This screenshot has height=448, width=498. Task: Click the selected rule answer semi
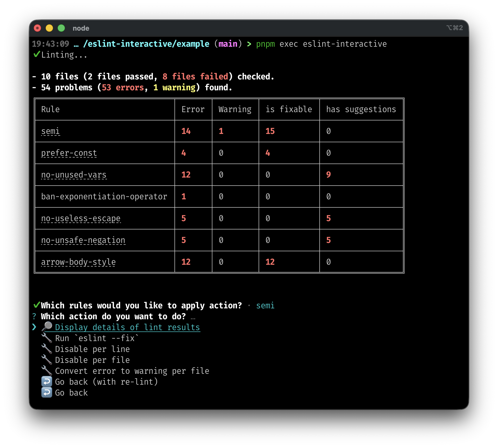point(265,306)
